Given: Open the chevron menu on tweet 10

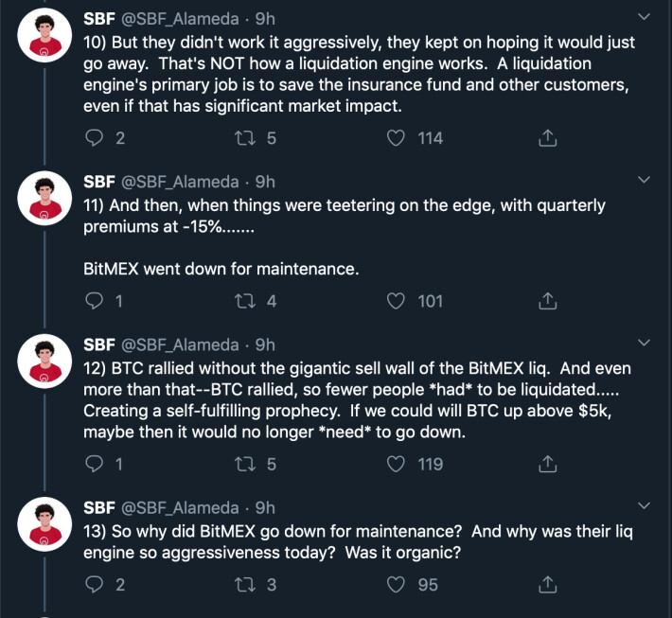Looking at the screenshot, I should click(644, 17).
